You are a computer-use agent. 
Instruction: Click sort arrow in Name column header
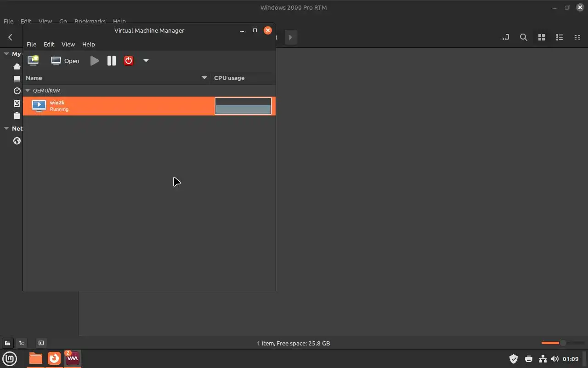(204, 78)
